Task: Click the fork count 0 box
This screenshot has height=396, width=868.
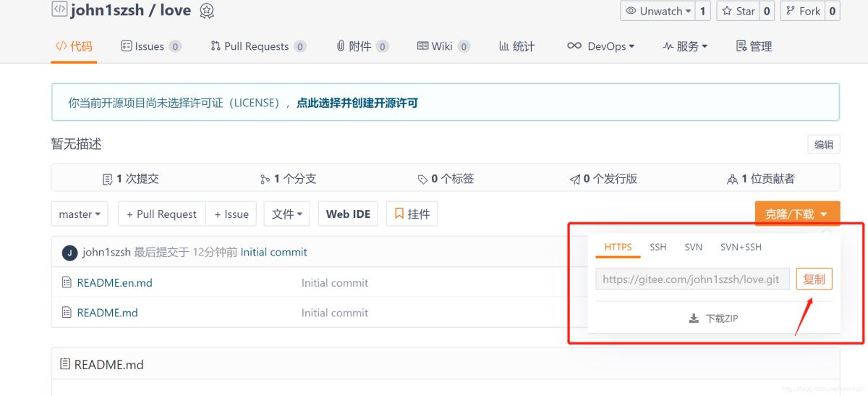Action: click(x=833, y=11)
